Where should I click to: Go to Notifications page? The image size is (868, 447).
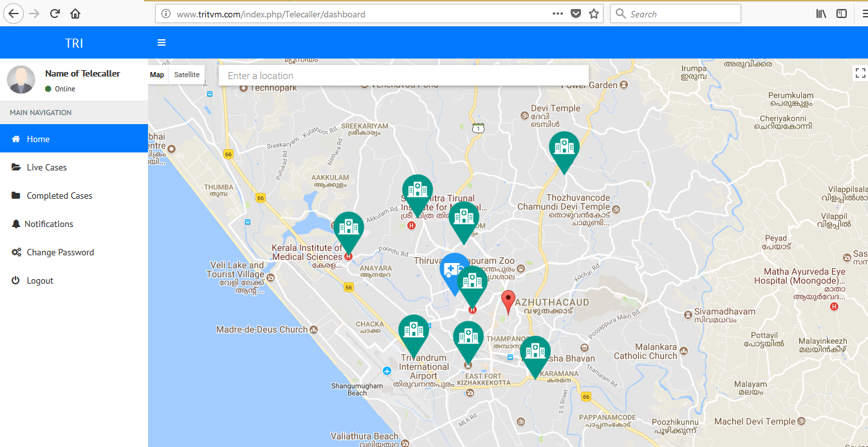49,224
